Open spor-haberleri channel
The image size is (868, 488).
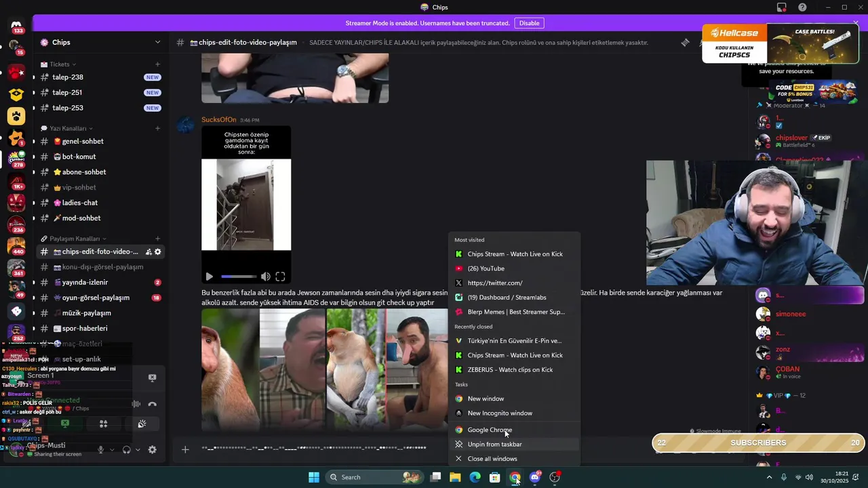click(x=100, y=328)
